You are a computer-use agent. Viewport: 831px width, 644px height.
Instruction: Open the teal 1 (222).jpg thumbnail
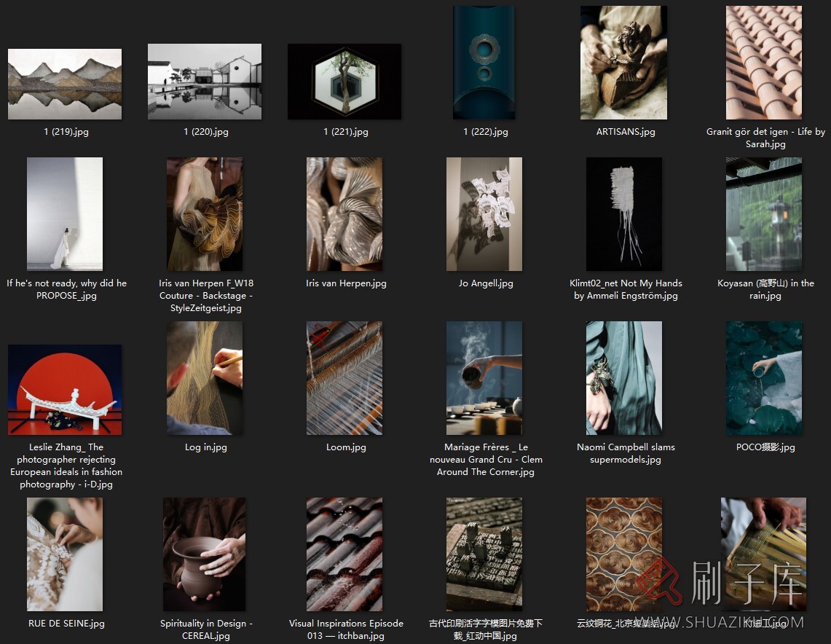point(484,63)
